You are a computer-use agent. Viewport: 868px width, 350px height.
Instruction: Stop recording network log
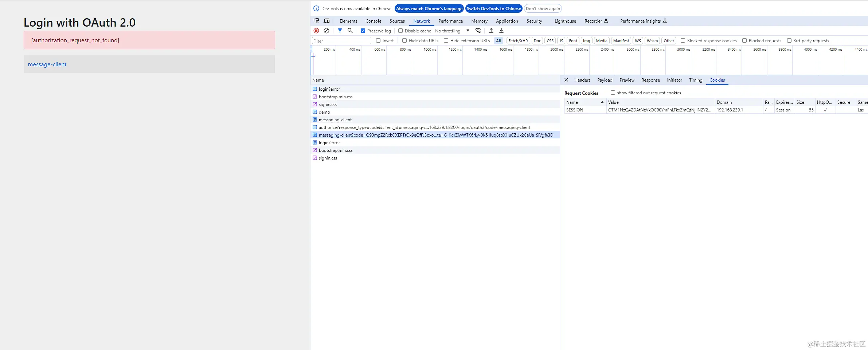point(316,31)
